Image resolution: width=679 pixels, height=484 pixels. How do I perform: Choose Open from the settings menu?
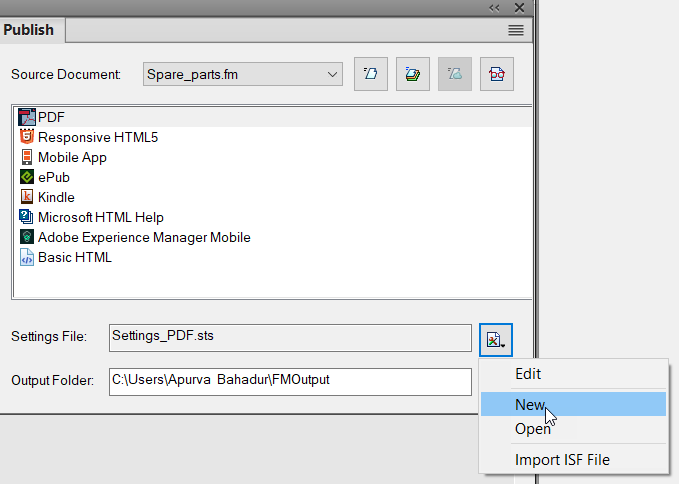[x=573, y=429]
